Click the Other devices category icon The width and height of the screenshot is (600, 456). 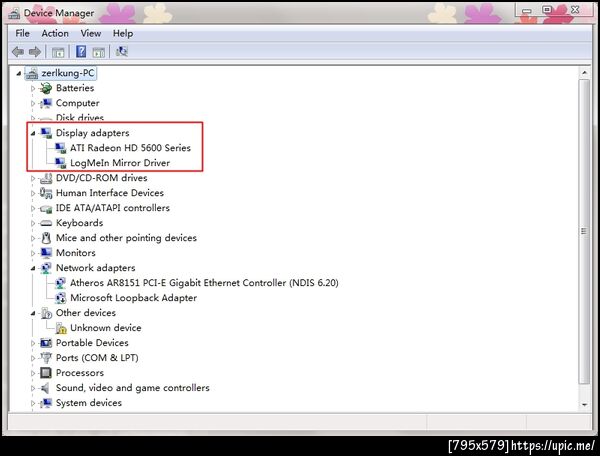coord(46,313)
